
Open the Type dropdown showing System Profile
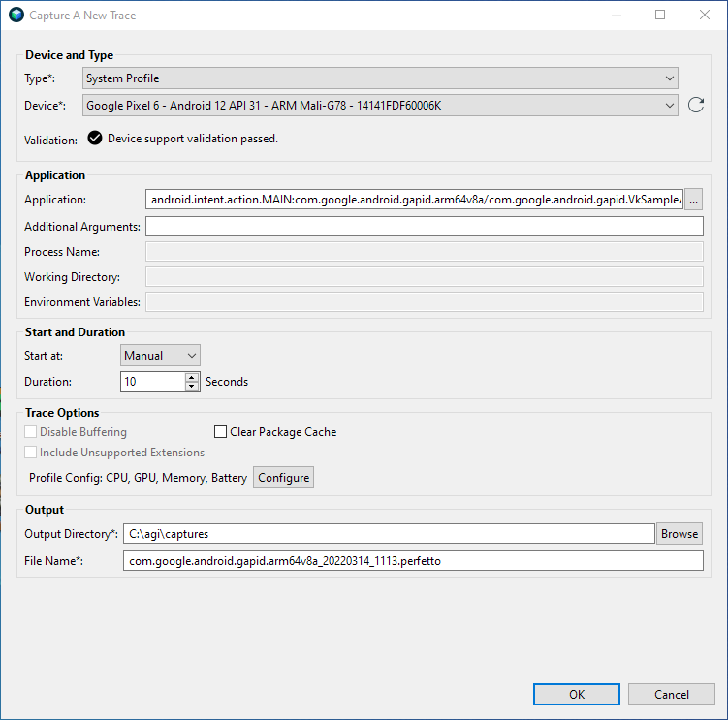click(380, 78)
